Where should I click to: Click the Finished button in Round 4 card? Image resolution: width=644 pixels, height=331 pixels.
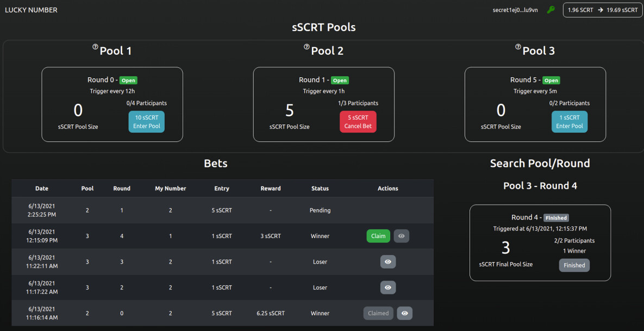tap(574, 265)
